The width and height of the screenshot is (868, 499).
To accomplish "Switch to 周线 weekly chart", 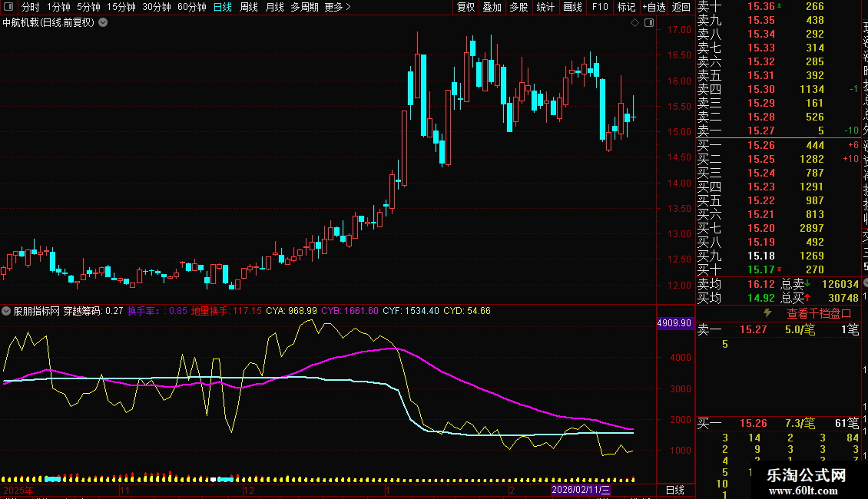I will [249, 7].
